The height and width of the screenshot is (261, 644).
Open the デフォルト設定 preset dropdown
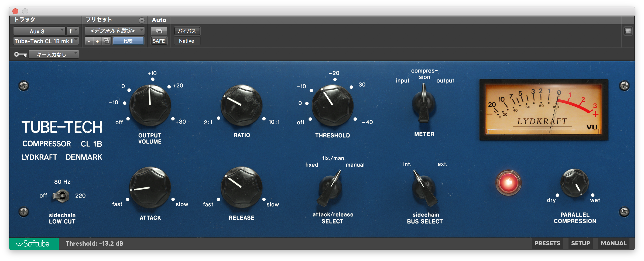point(115,31)
